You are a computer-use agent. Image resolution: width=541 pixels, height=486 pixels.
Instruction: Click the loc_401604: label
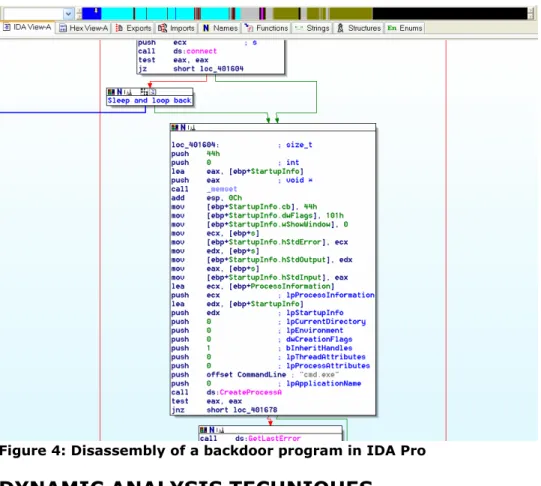click(195, 145)
